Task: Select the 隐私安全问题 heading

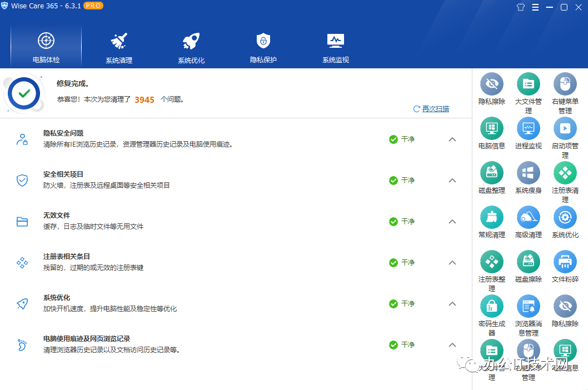Action: click(x=63, y=133)
